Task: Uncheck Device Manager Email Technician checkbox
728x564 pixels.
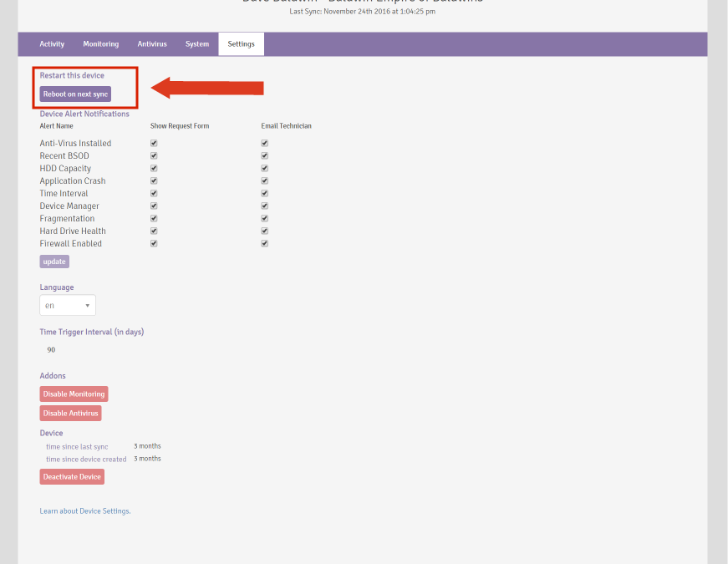Action: (264, 206)
